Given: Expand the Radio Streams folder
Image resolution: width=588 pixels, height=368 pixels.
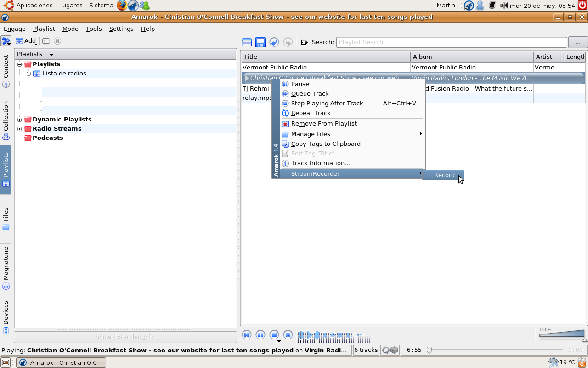Looking at the screenshot, I should click(x=20, y=129).
